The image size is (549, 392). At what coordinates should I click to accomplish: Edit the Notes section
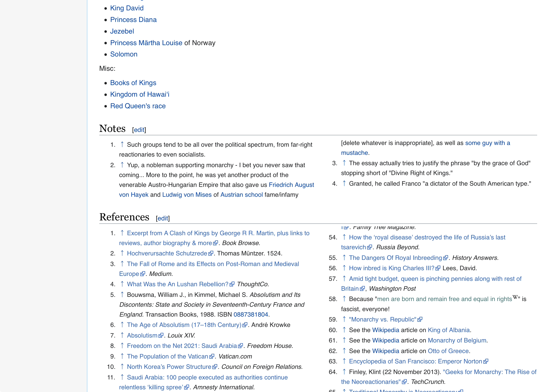[139, 130]
